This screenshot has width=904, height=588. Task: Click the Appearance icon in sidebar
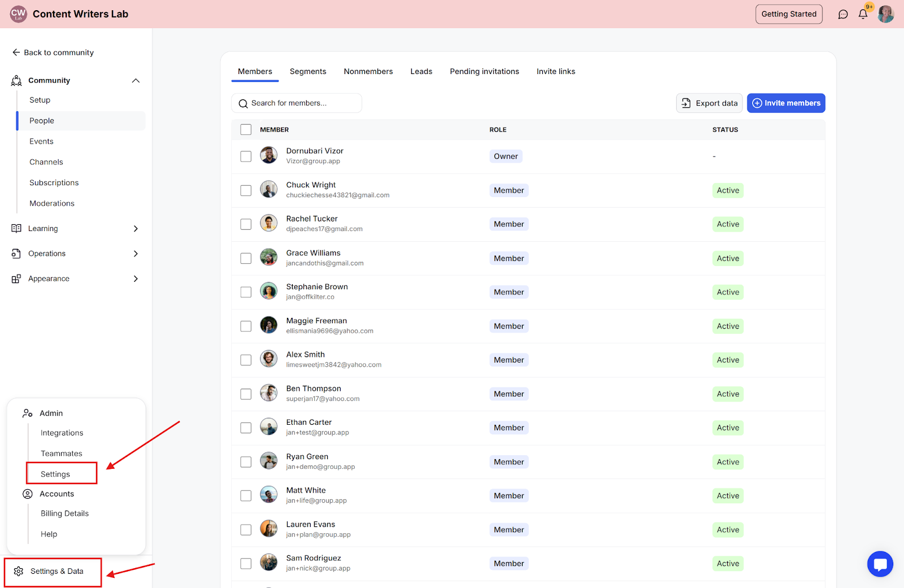[16, 279]
